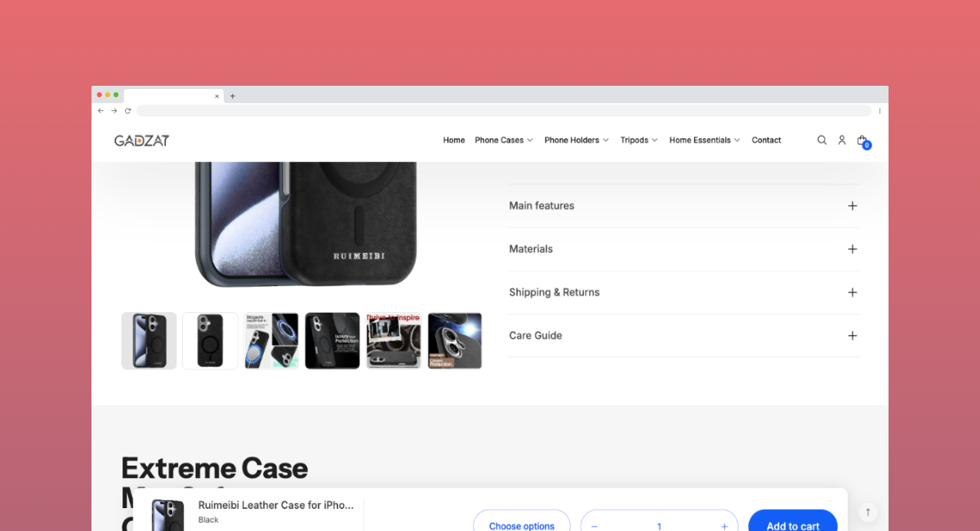Viewport: 980px width, 531px height.
Task: Select the MagSafe ring product thumbnail
Action: (271, 341)
